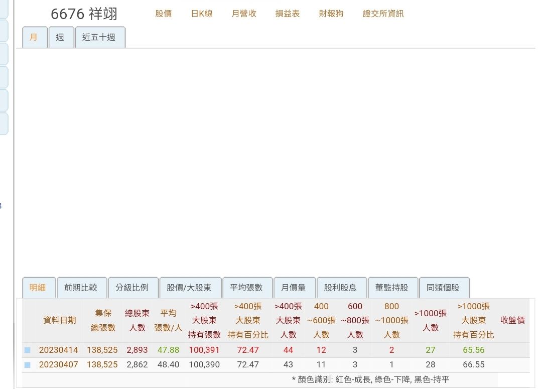The height and width of the screenshot is (392, 542).
Task: Open the 同類個股 tab
Action: [x=444, y=288]
